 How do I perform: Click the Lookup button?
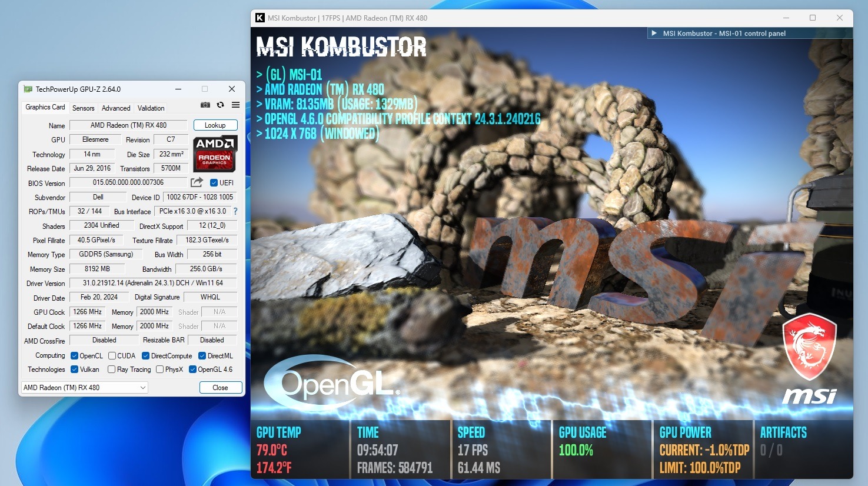click(x=215, y=125)
